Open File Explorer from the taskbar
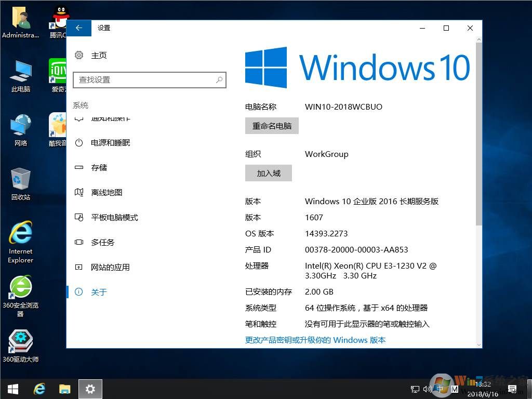 64,389
